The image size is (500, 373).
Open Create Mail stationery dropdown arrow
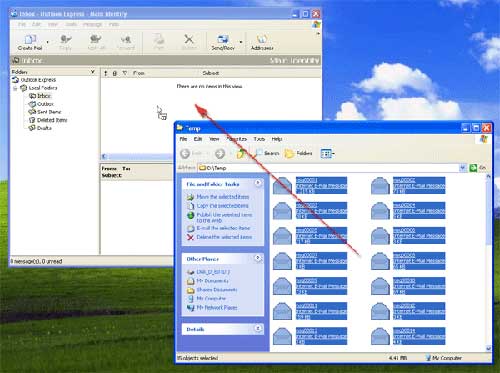48,42
